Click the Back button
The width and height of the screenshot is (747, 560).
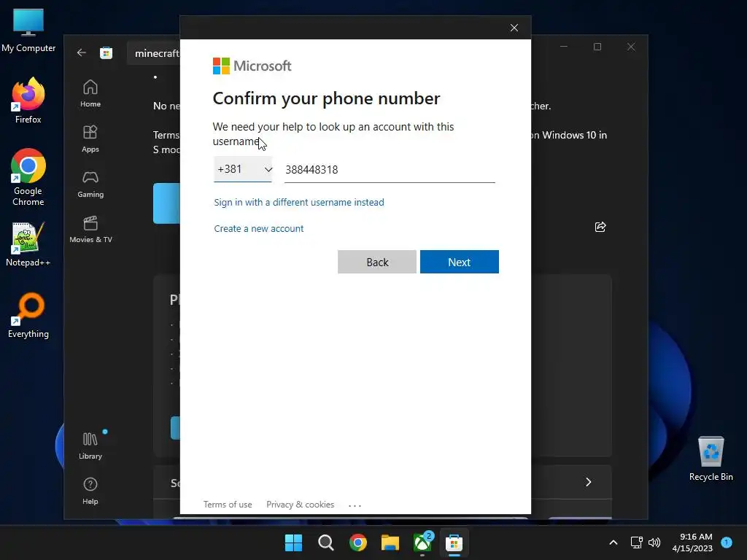tap(377, 262)
